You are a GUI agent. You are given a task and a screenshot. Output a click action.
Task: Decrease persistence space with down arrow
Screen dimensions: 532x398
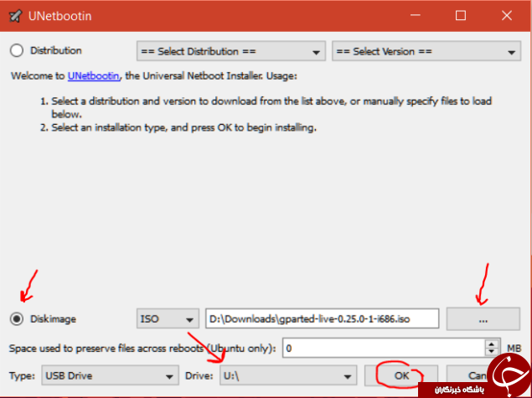coord(491,352)
